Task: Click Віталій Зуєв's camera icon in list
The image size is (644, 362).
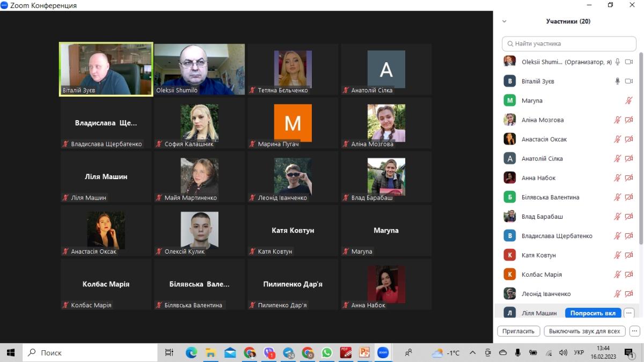Action: (x=629, y=82)
